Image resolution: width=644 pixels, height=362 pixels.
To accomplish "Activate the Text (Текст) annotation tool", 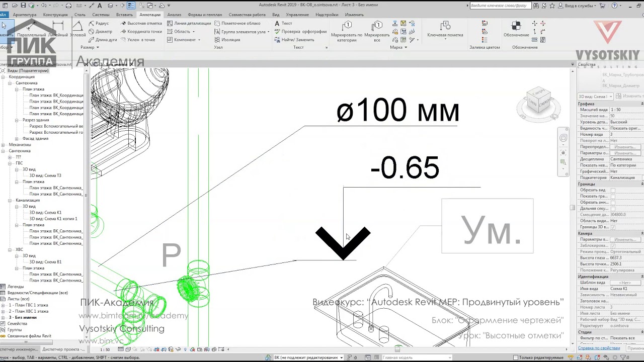I will coord(283,24).
